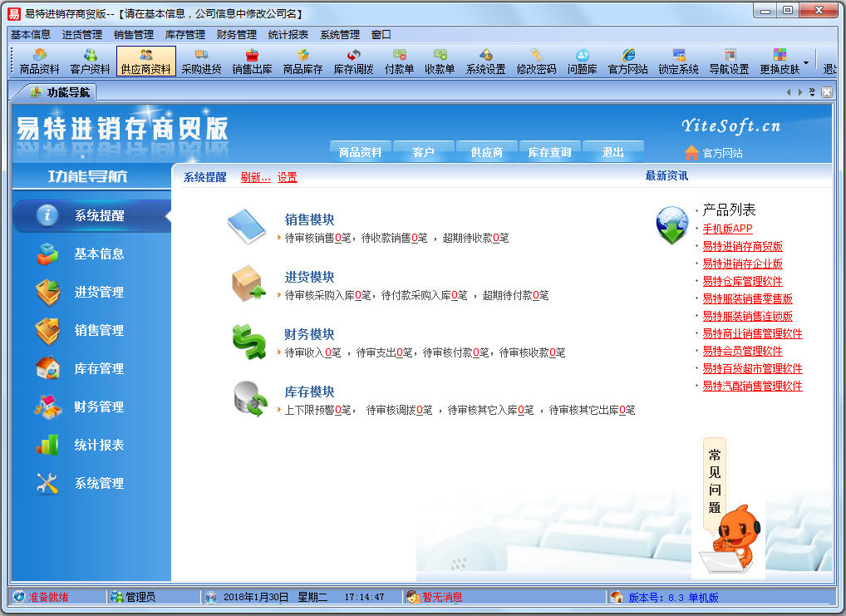
Task: Click the 库存查询 banner button
Action: (550, 152)
